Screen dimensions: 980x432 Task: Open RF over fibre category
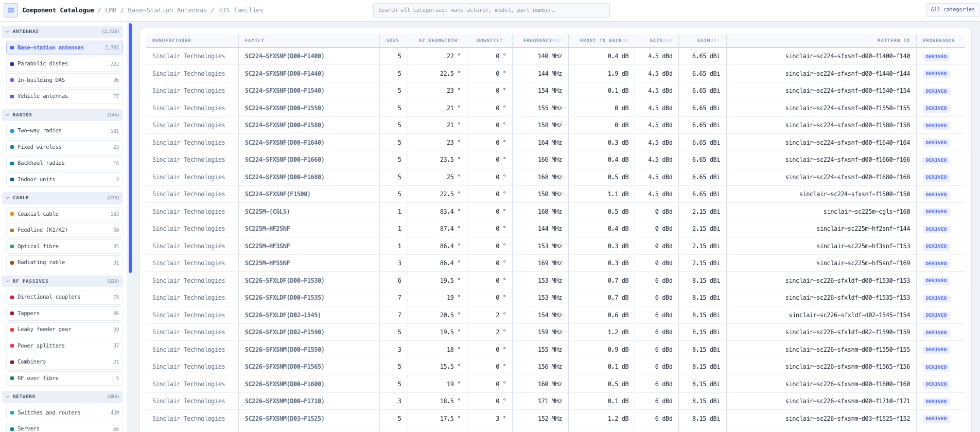(x=64, y=378)
